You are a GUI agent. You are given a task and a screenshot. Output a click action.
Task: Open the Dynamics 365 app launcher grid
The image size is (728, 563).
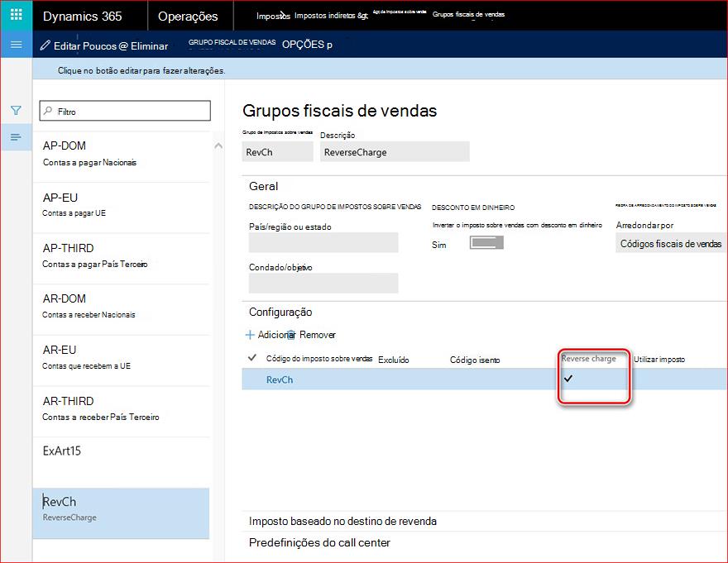(x=17, y=14)
